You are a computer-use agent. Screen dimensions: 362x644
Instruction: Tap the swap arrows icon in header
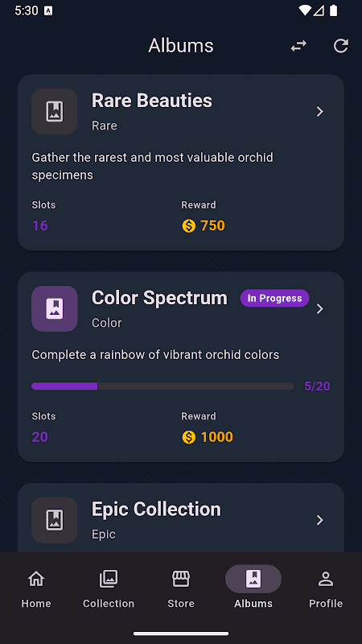click(x=298, y=46)
